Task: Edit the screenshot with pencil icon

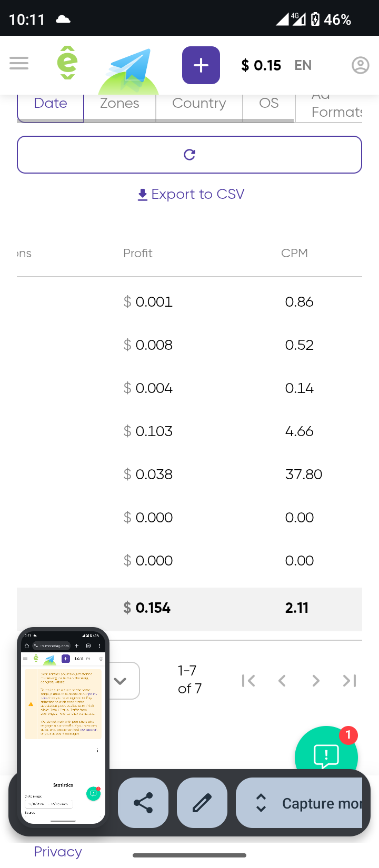Action: click(x=202, y=803)
